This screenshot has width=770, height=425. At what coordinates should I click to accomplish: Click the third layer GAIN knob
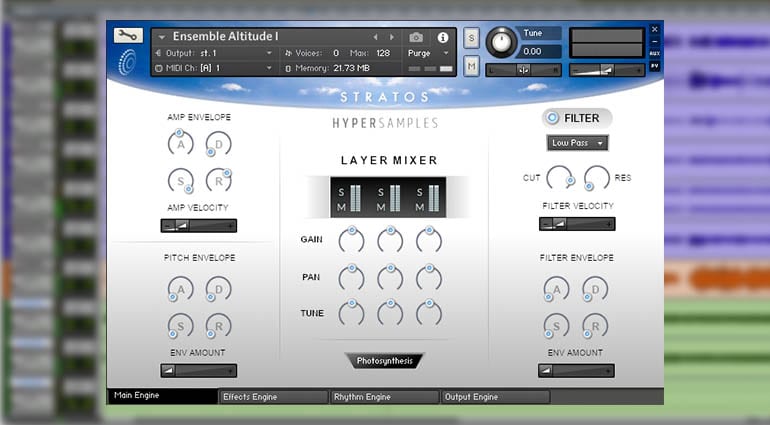[x=429, y=240]
